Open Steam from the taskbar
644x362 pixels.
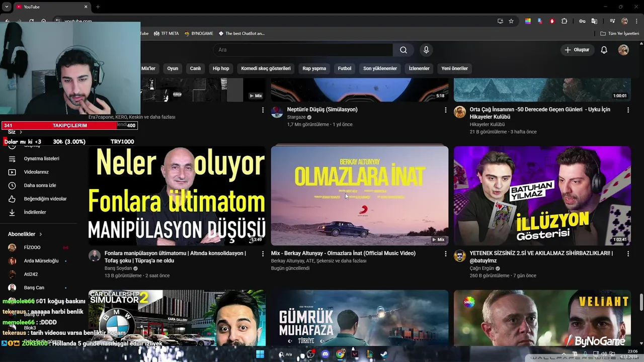click(x=384, y=354)
